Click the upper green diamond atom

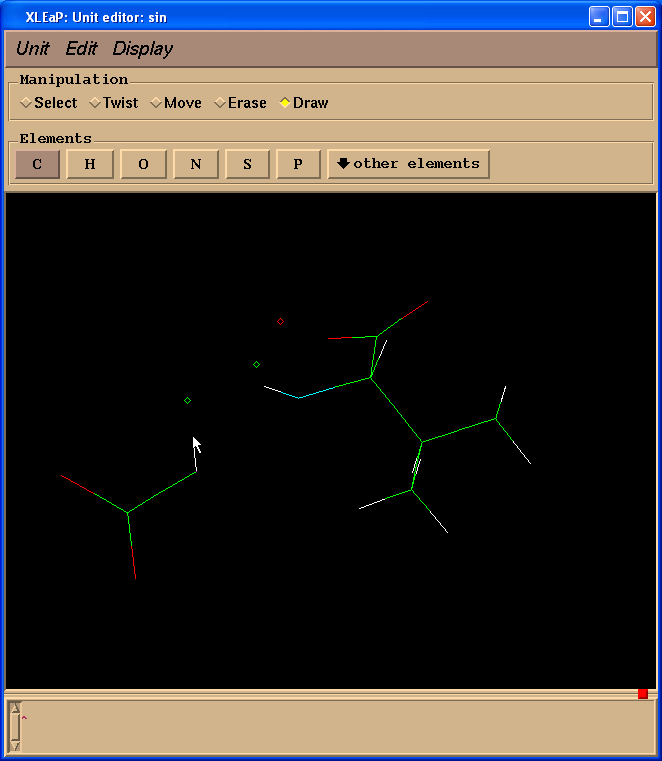click(x=256, y=364)
